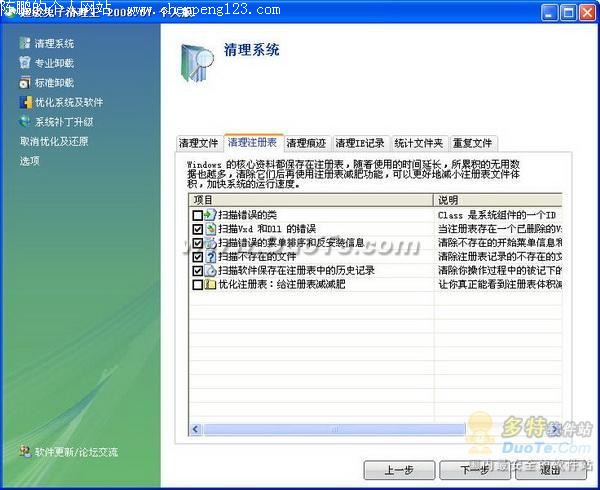
Task: Click the 标准卸载 sidebar icon
Action: tap(25, 83)
